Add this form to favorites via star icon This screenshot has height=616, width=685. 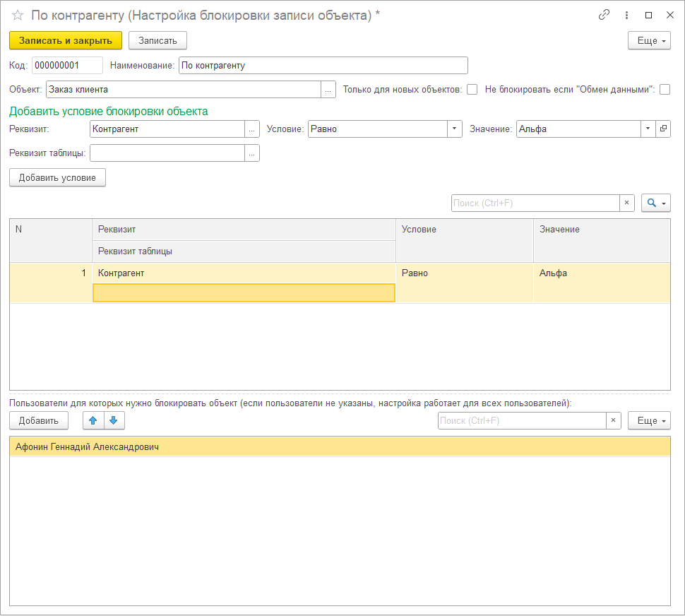[18, 15]
